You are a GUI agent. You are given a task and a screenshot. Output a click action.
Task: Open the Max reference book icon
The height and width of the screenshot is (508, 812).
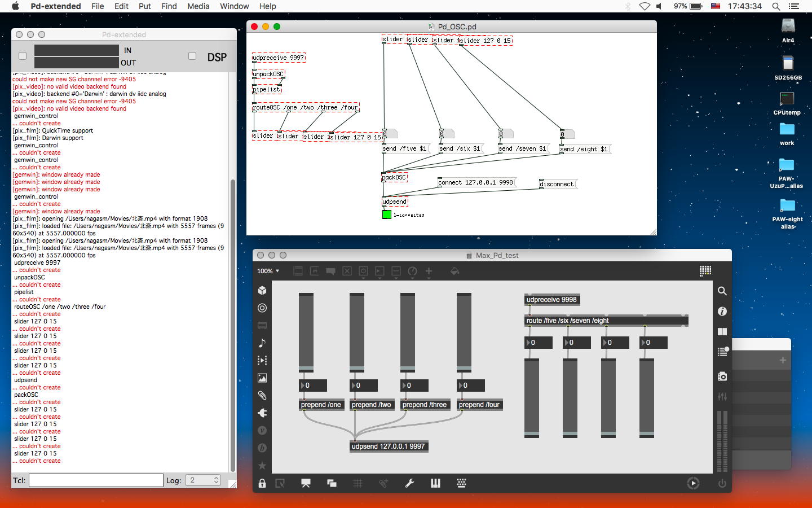coord(722,331)
